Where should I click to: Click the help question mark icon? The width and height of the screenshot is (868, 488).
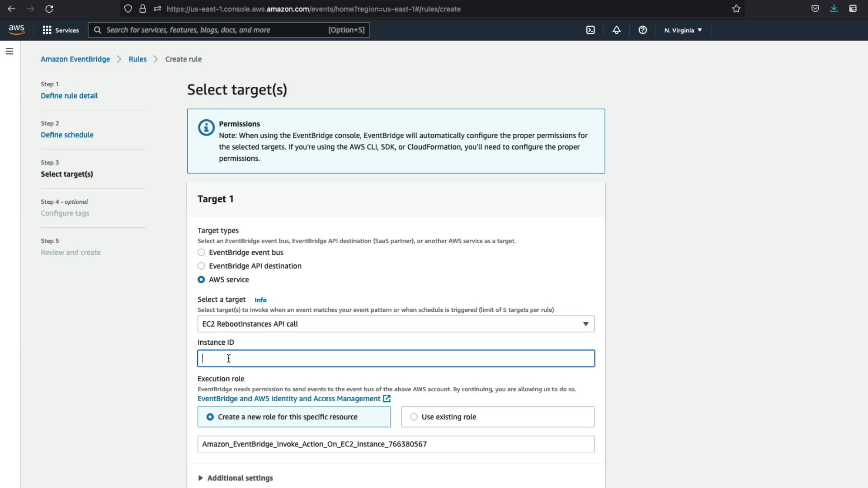[642, 30]
